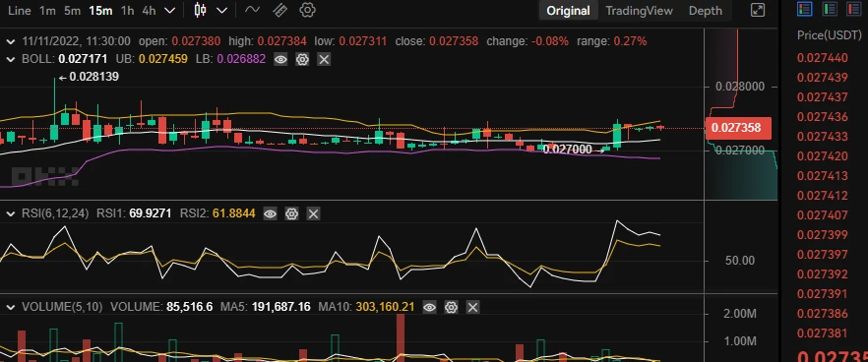Remove the VOLUME indicator
Image resolution: width=868 pixels, height=362 pixels.
pyautogui.click(x=472, y=307)
